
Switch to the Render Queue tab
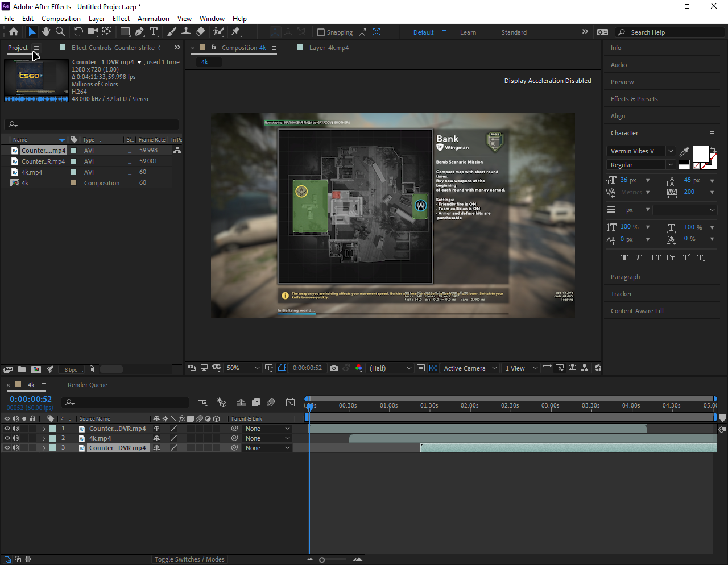click(87, 385)
